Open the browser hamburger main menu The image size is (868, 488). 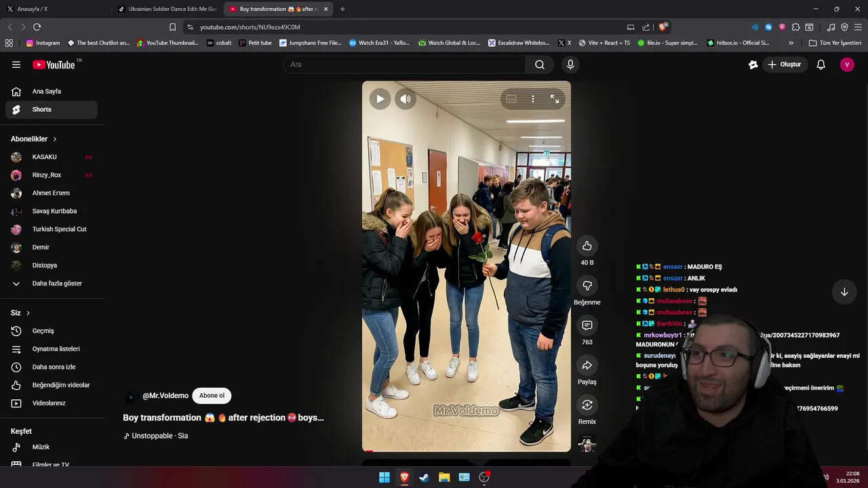(858, 27)
